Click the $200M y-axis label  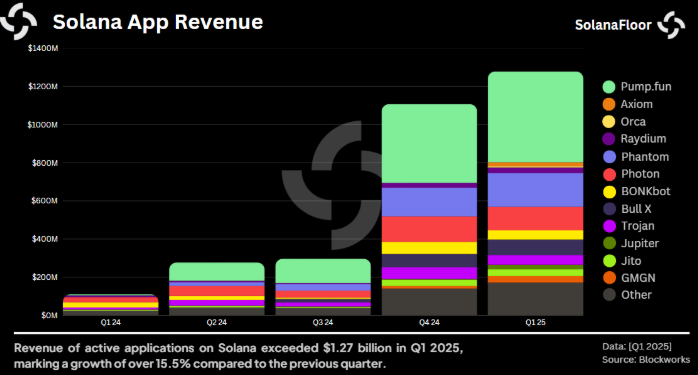pos(45,277)
